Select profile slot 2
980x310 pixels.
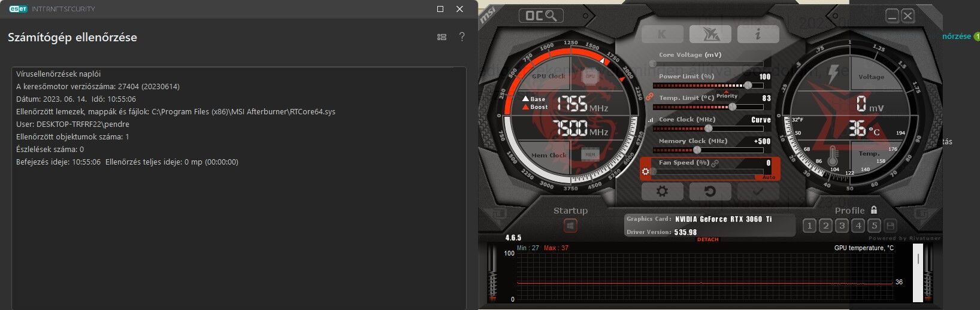[825, 226]
